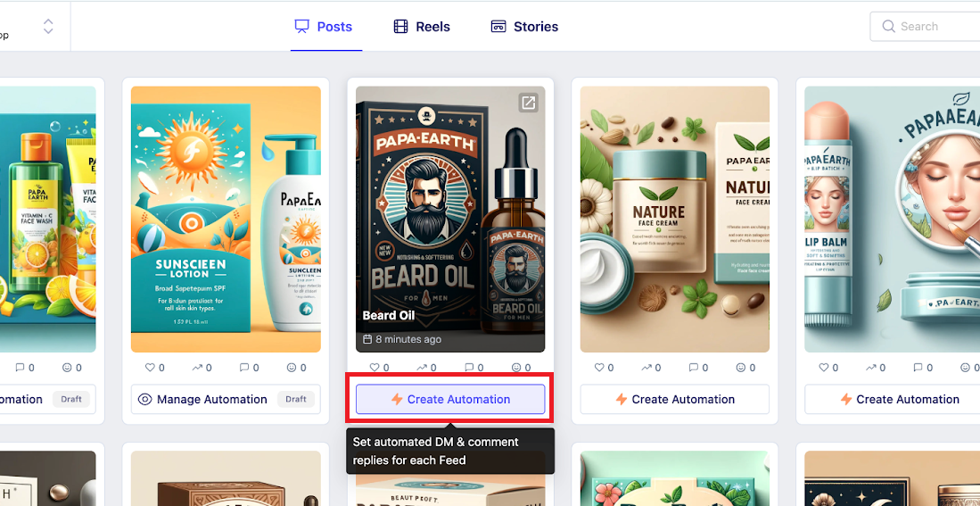Image resolution: width=980 pixels, height=506 pixels.
Task: Click the heart icon under Lip Balm post
Action: (823, 368)
